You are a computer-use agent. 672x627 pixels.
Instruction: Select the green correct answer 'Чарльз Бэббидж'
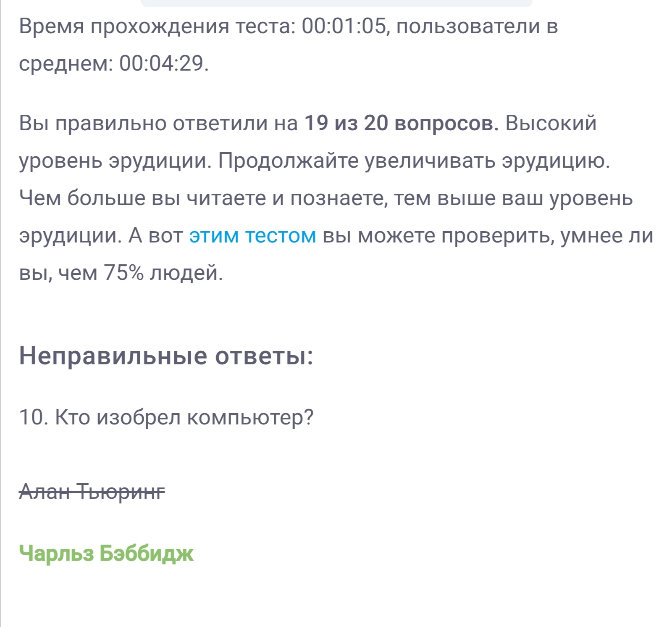pyautogui.click(x=106, y=553)
